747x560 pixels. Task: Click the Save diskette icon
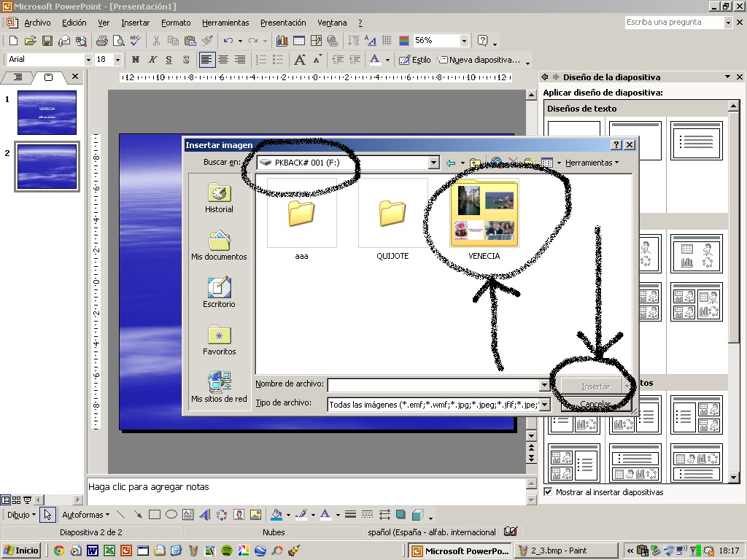point(47,41)
